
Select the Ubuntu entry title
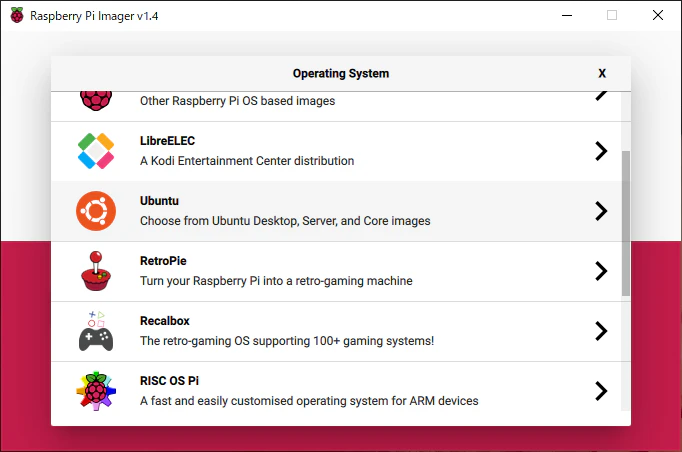pos(159,201)
